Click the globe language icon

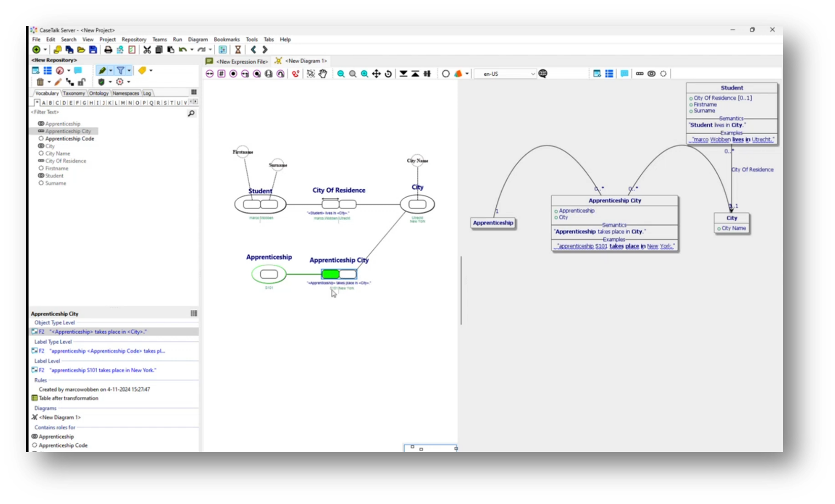pyautogui.click(x=543, y=74)
